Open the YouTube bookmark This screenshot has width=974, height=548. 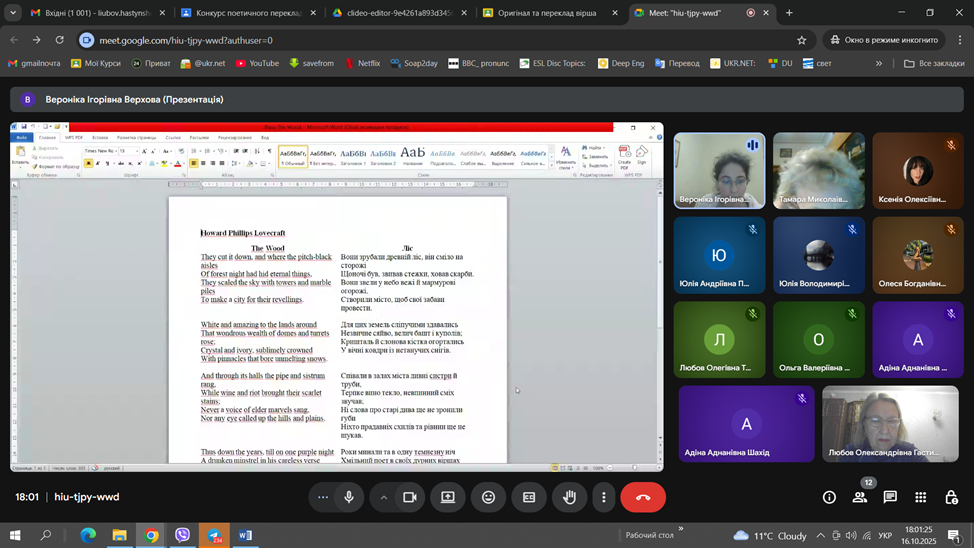(257, 63)
